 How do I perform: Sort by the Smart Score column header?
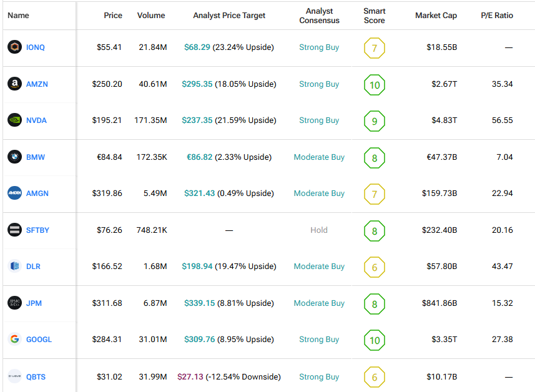374,16
